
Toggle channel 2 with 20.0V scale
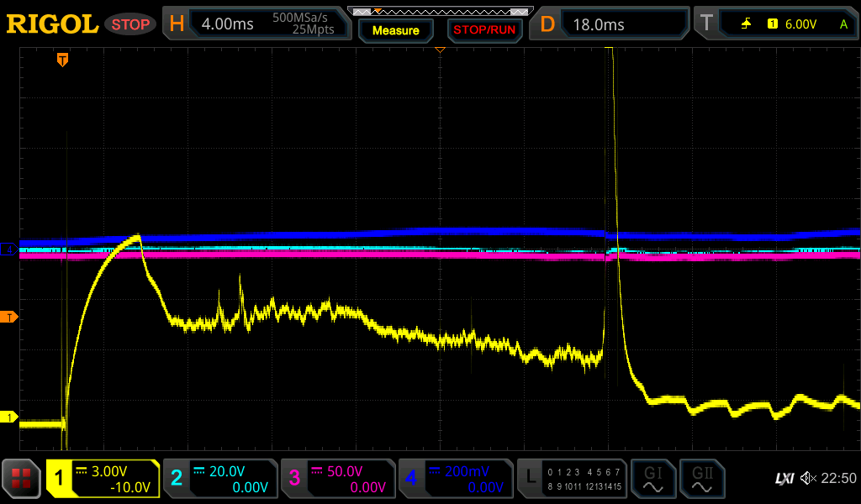tap(220, 479)
